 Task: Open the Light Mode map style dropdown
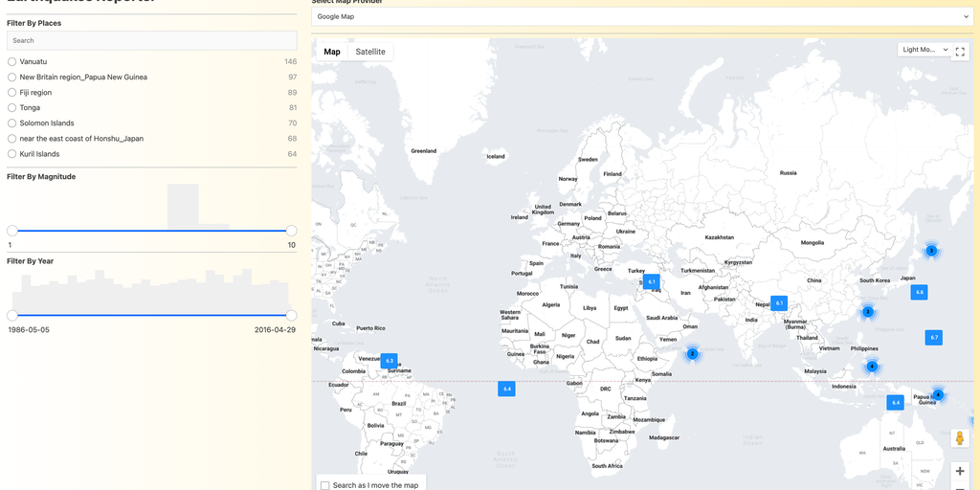[924, 50]
